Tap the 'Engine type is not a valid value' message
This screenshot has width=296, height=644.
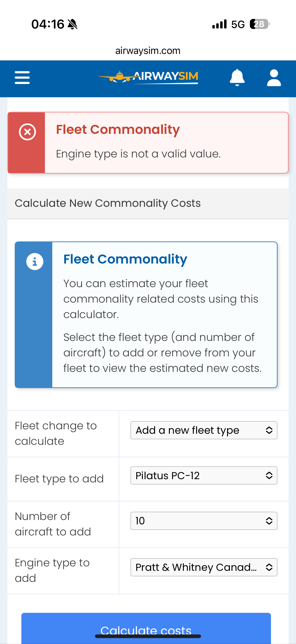[x=138, y=154]
